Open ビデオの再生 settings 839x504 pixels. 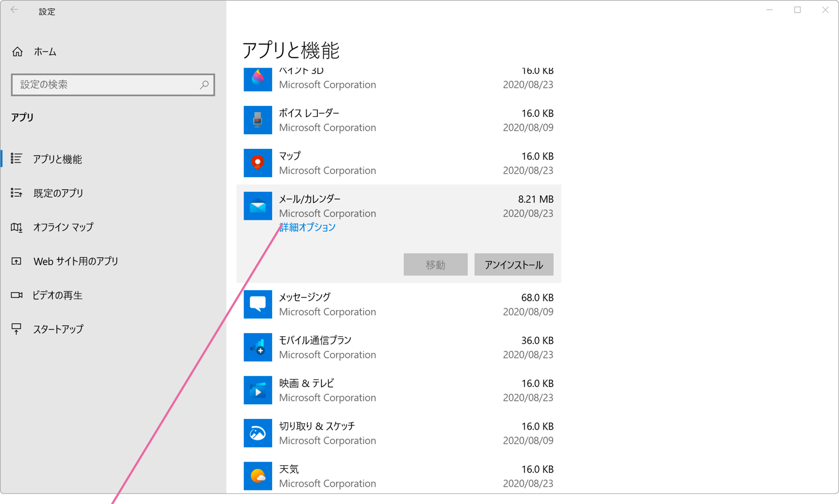coord(58,295)
